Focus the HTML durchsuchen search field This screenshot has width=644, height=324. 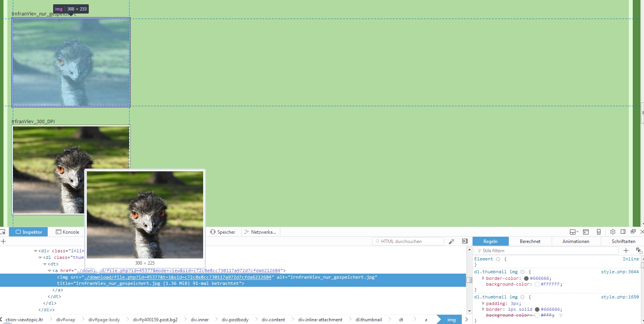point(409,241)
